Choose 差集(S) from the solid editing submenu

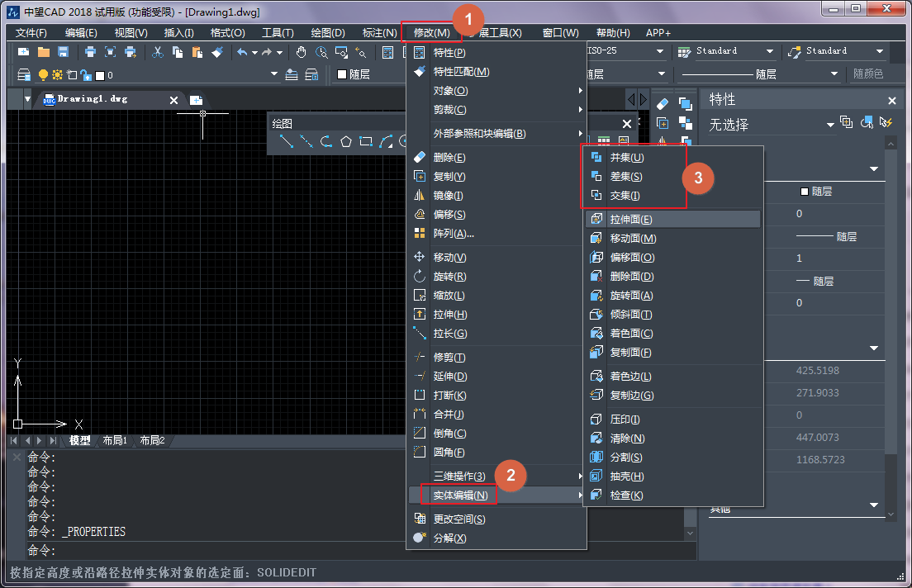click(625, 175)
